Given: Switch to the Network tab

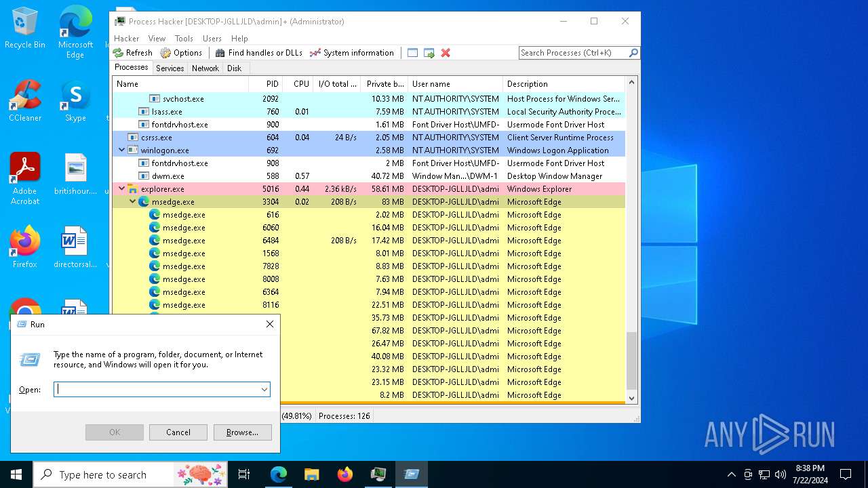Looking at the screenshot, I should tap(205, 68).
